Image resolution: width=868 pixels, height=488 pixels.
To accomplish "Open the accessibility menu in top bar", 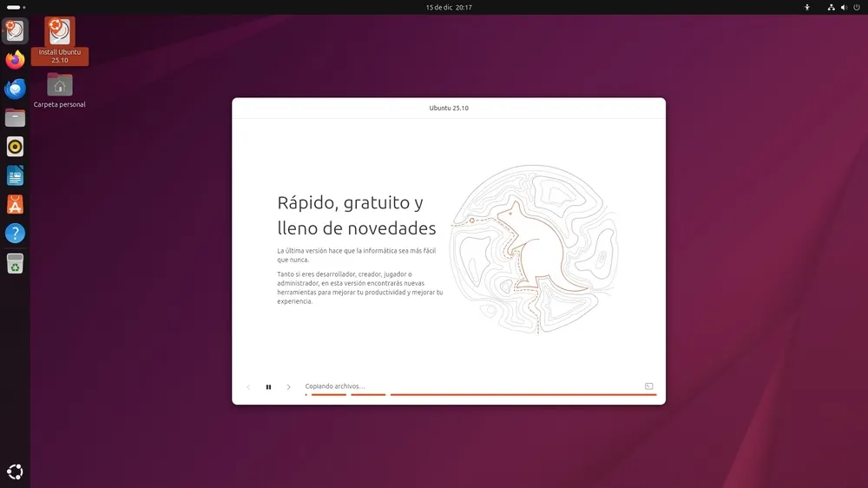I will tap(806, 7).
